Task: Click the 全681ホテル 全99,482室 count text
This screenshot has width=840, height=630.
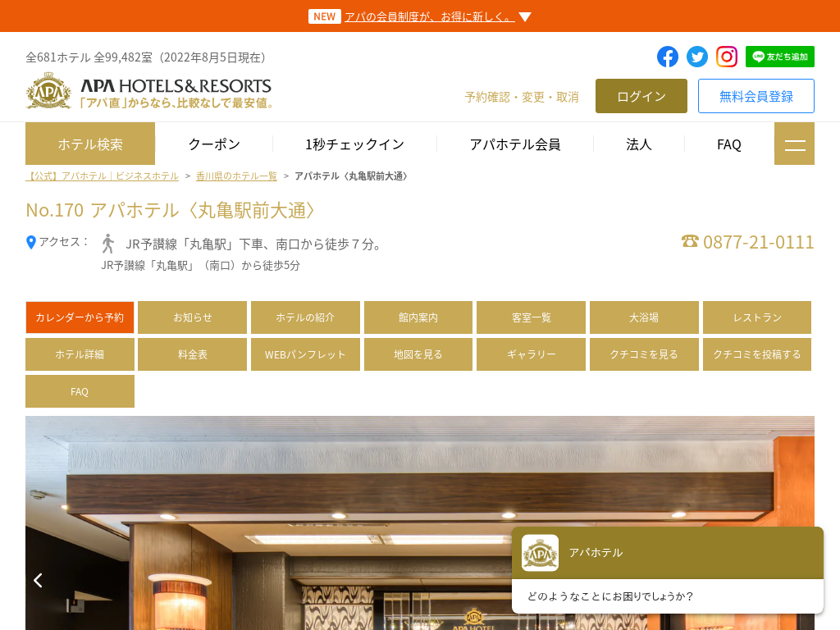Action: 146,57
